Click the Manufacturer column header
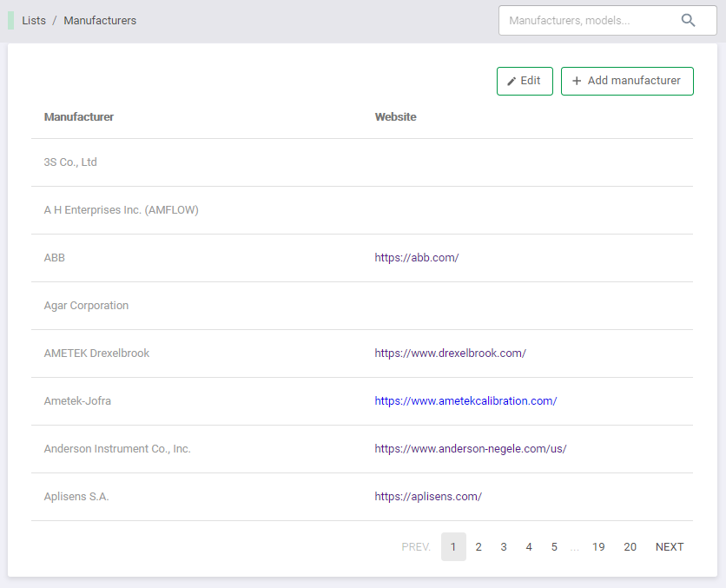726x588 pixels. pos(79,116)
